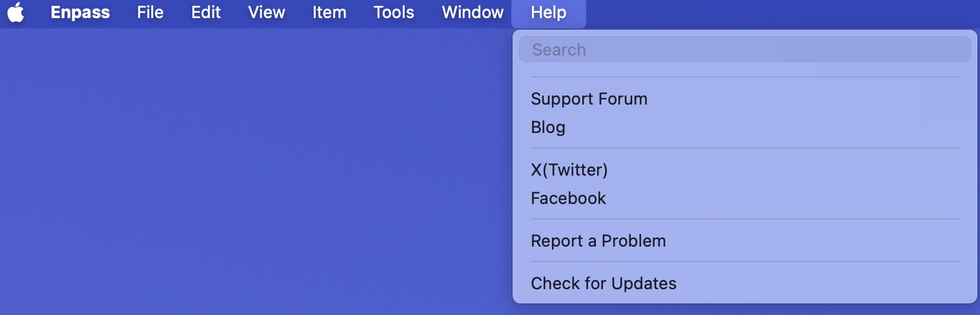Open the Edit menu

click(206, 12)
